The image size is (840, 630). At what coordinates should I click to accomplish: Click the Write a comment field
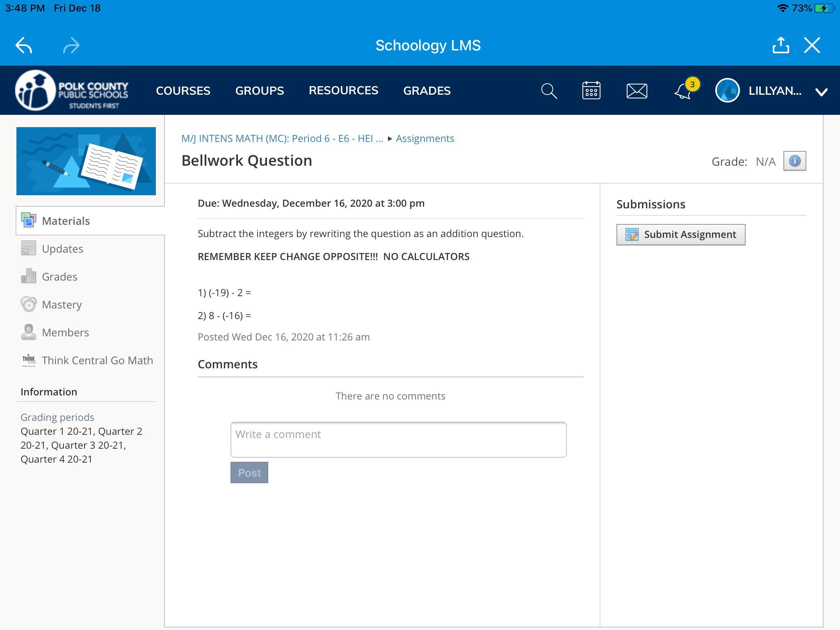pyautogui.click(x=398, y=440)
